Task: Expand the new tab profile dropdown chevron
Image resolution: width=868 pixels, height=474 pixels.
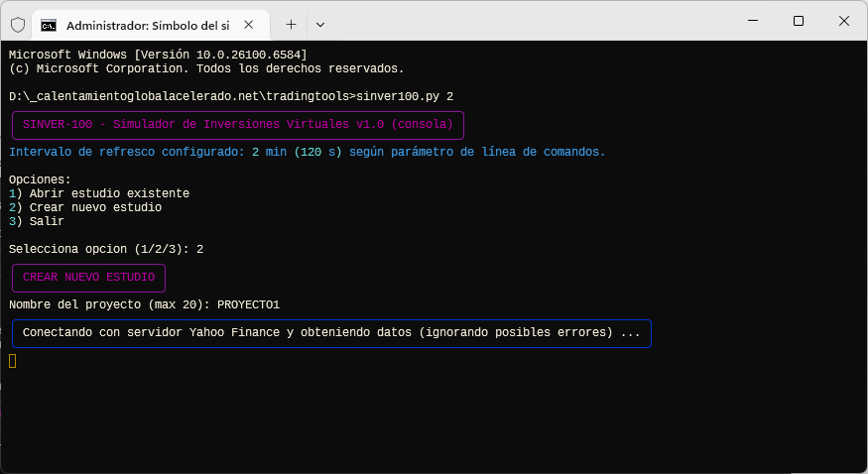Action: coord(320,24)
